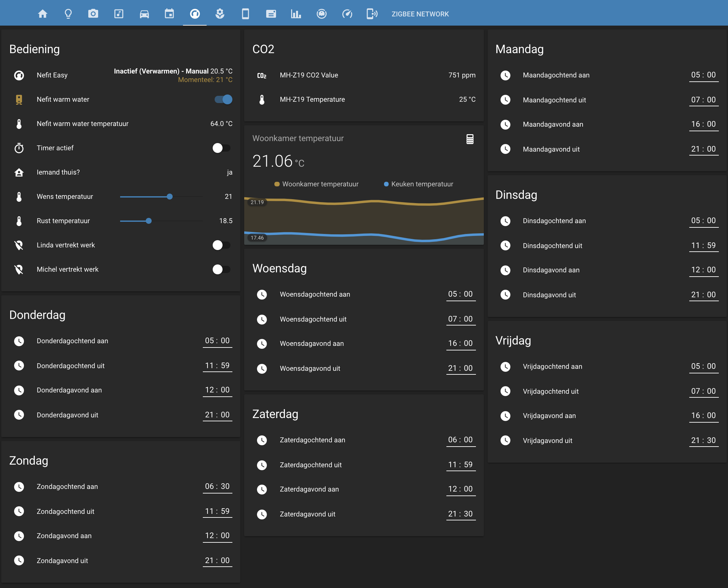The width and height of the screenshot is (728, 588).
Task: Open the lightbulb lights tab
Action: click(x=68, y=14)
